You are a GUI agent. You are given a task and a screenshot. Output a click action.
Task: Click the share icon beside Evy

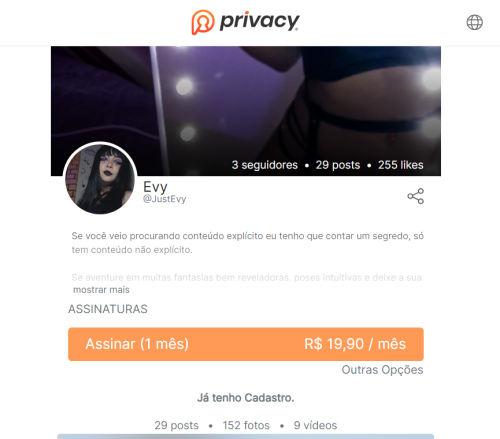[x=415, y=196]
